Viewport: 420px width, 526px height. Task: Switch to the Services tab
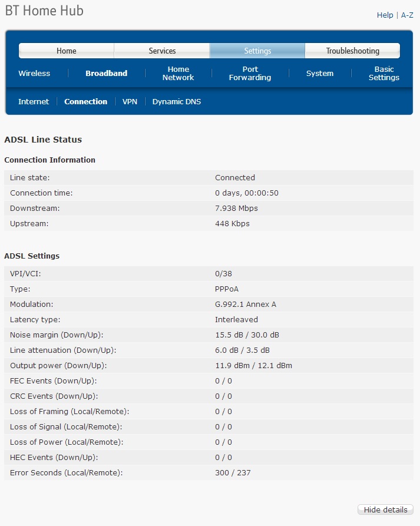point(162,51)
